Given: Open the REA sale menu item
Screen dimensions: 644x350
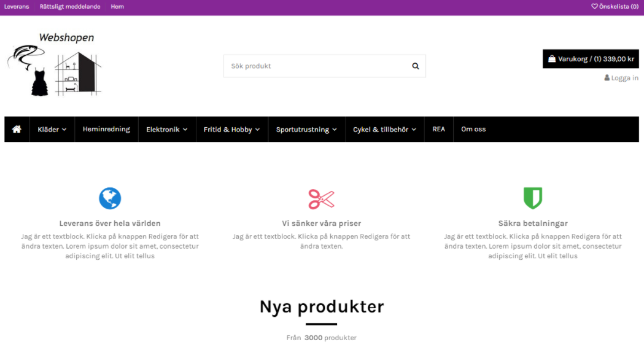Looking at the screenshot, I should [438, 130].
